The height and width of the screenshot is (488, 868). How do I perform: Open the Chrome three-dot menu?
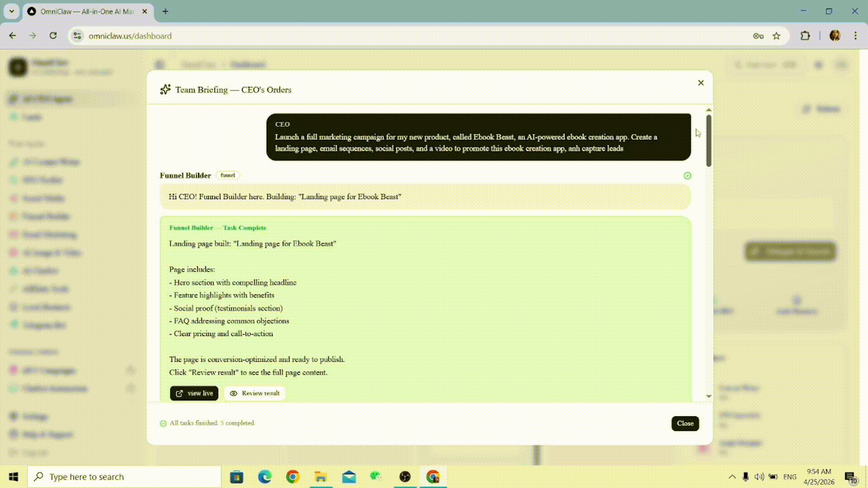855,36
